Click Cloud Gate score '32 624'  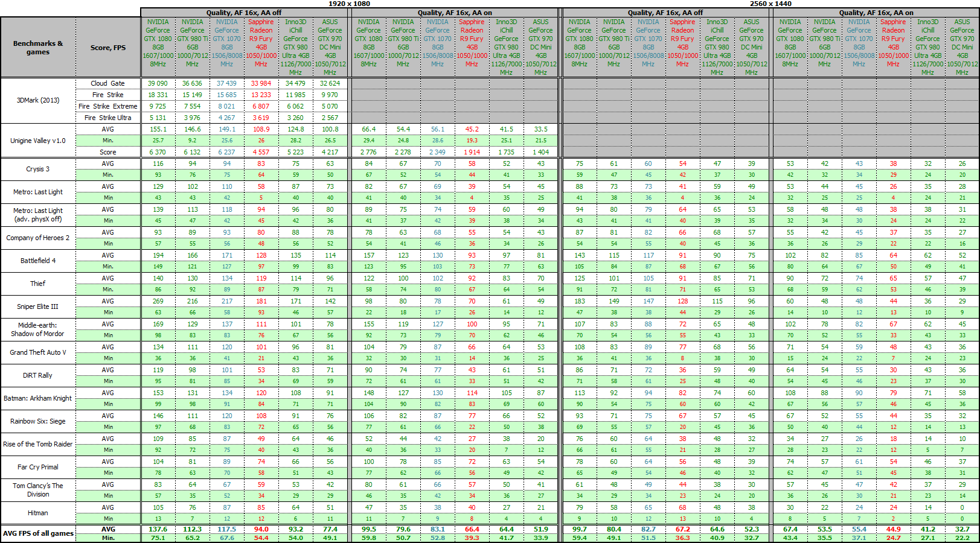(x=330, y=83)
